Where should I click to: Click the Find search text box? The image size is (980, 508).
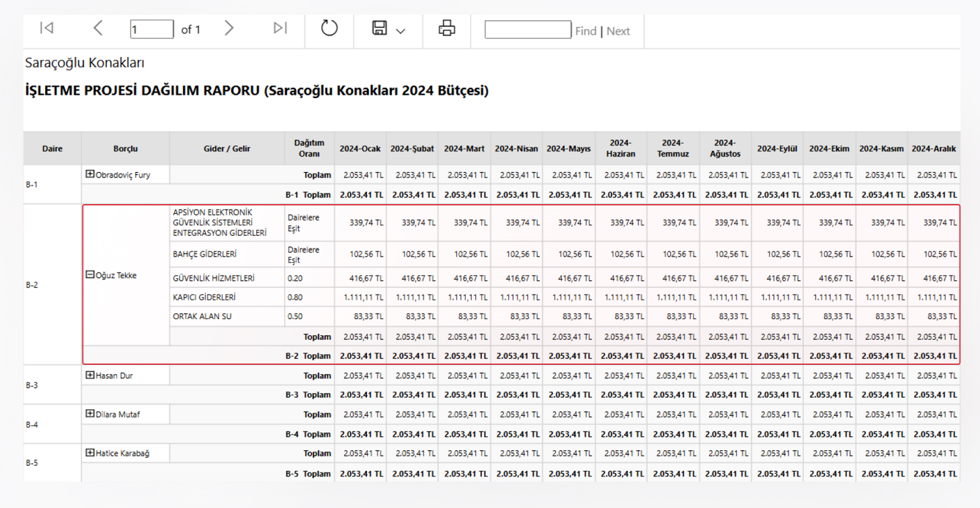528,30
